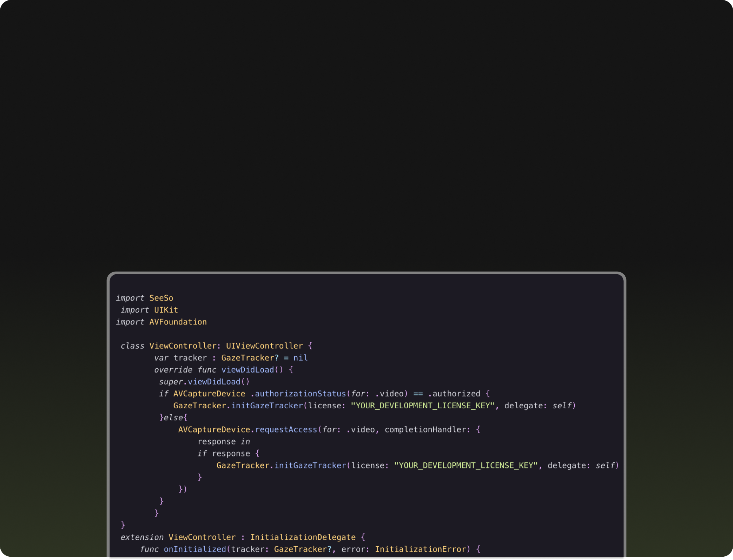Click second YOUR_DEVELOPMENT_LICENSE_KEY string
Image resolution: width=733 pixels, height=560 pixels.
coord(466,466)
